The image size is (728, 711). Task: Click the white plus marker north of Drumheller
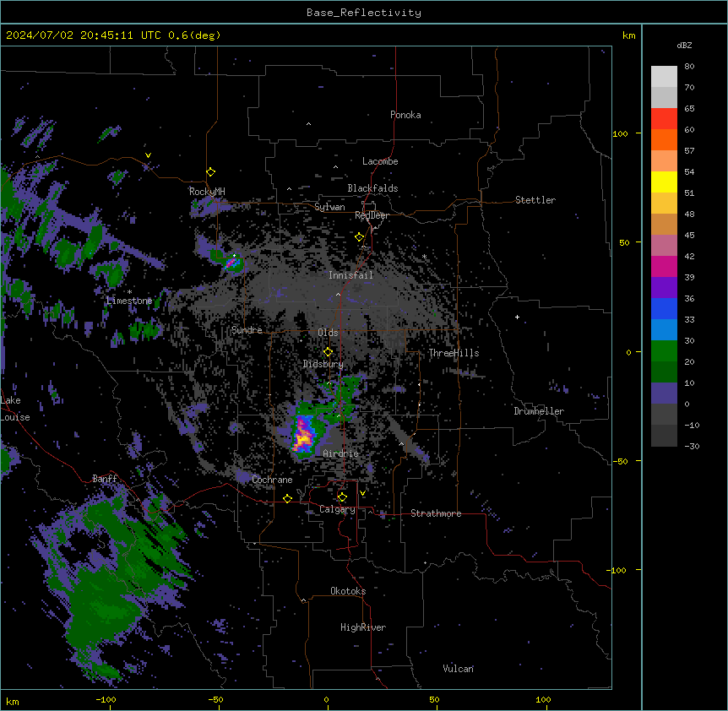coord(517,317)
